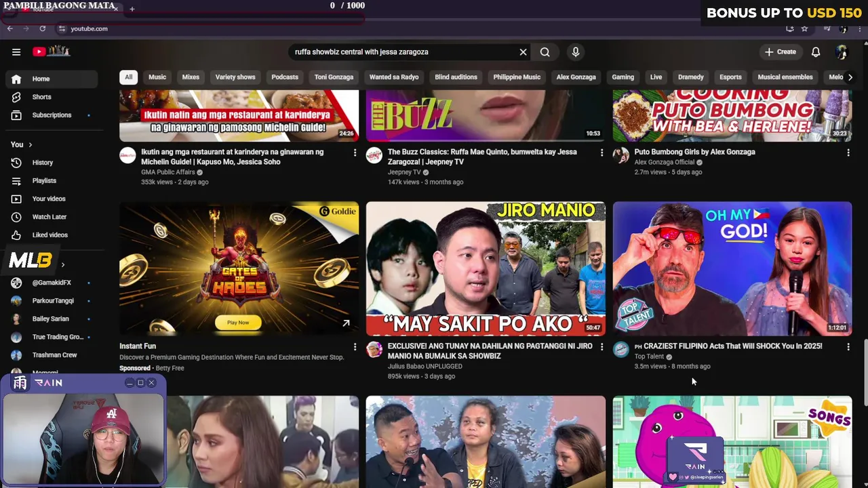Select the Music filter chip

click(x=157, y=77)
